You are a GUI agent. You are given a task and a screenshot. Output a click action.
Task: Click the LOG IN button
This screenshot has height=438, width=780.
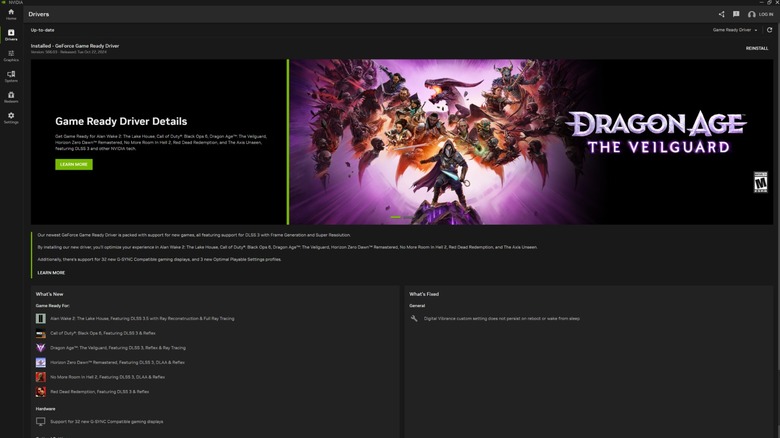760,14
